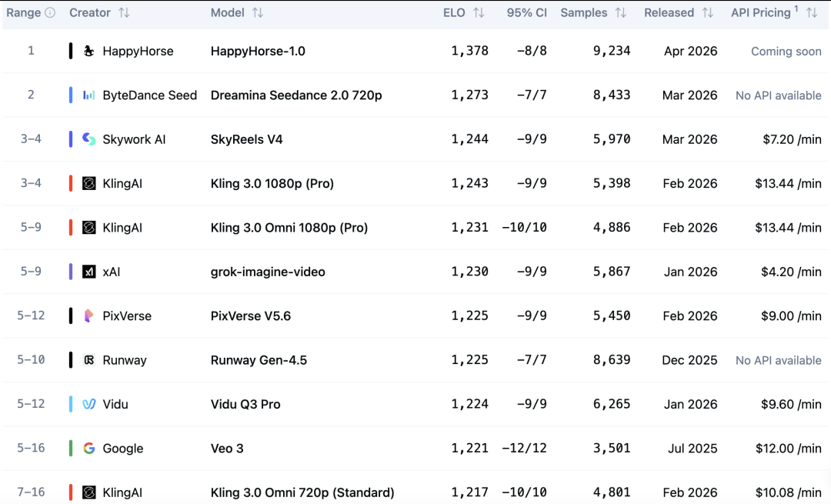Click the Skywork AI logo
831x504 pixels.
(x=89, y=139)
